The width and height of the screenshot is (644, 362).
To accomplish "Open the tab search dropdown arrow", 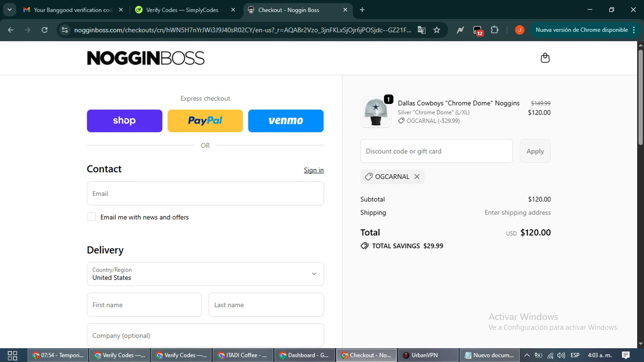I will [9, 10].
